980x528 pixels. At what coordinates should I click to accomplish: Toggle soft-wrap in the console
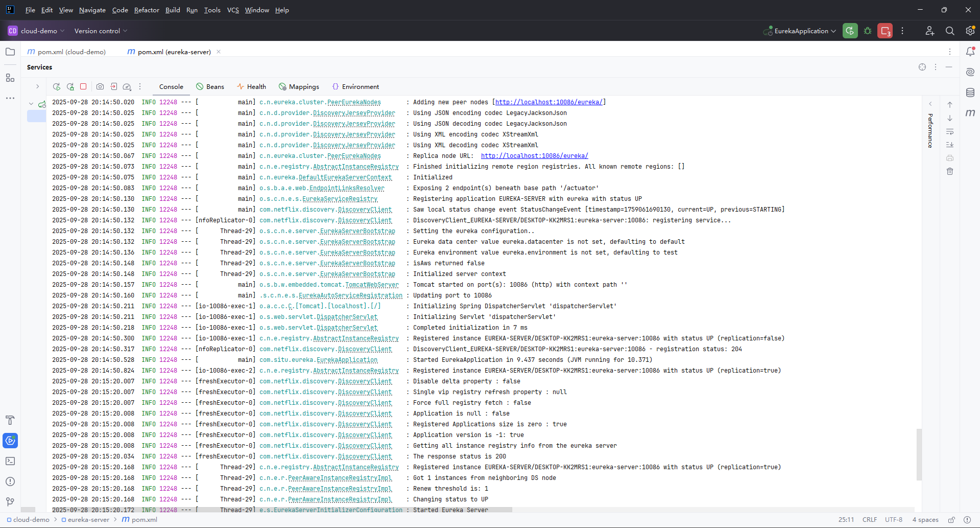[x=950, y=131]
